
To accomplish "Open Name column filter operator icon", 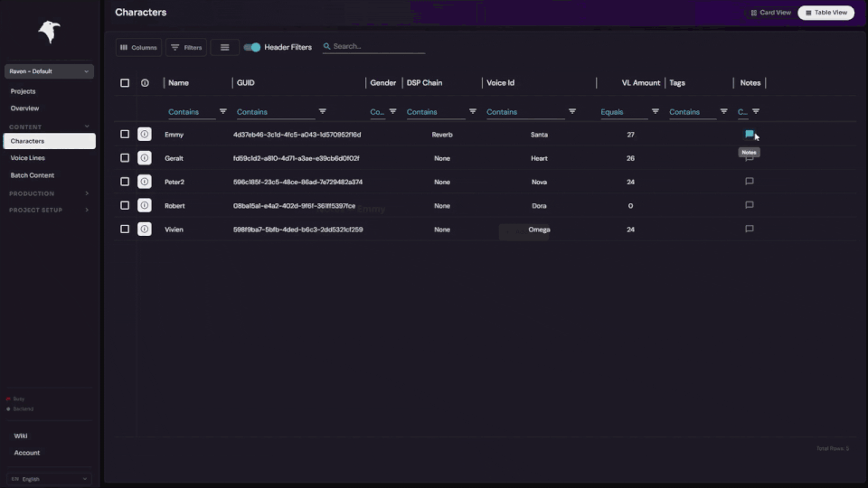I will (222, 111).
